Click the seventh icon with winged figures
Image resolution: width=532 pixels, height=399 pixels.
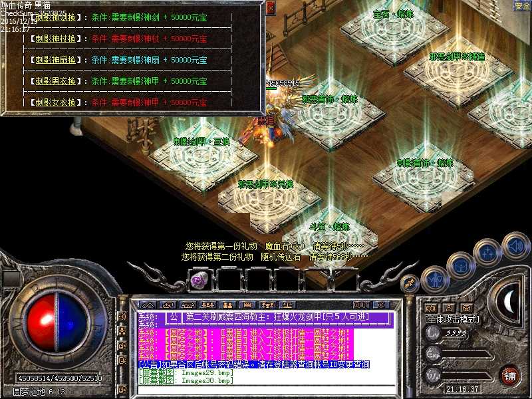tap(267, 305)
